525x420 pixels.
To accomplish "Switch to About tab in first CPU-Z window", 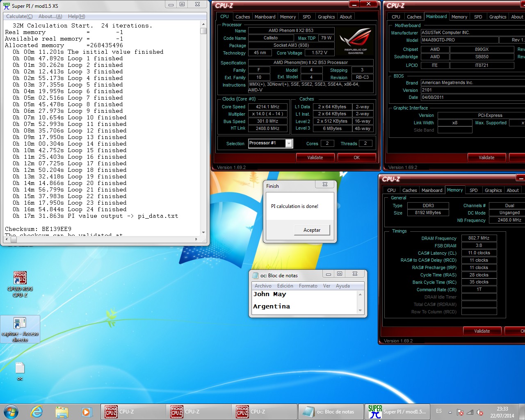I will click(x=346, y=17).
